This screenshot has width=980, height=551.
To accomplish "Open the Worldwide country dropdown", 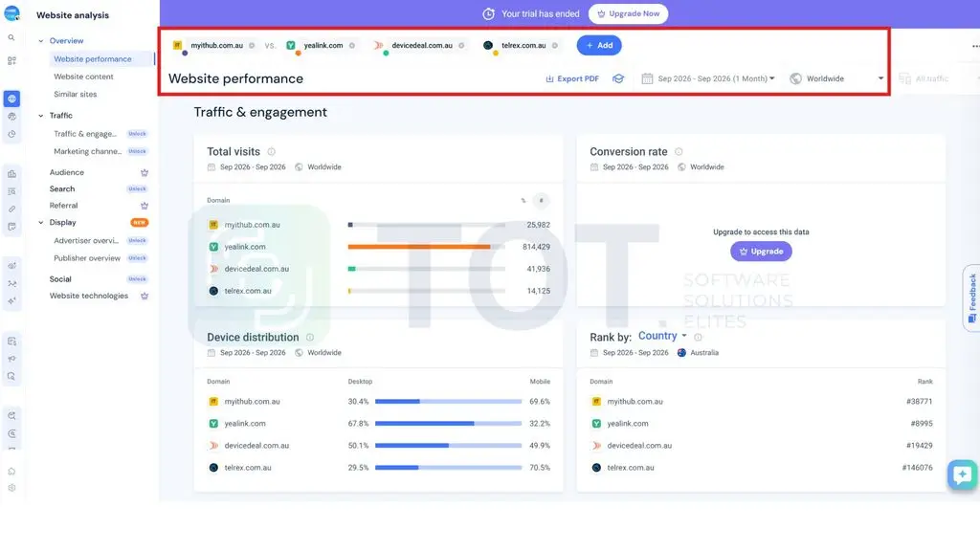I will click(x=836, y=78).
